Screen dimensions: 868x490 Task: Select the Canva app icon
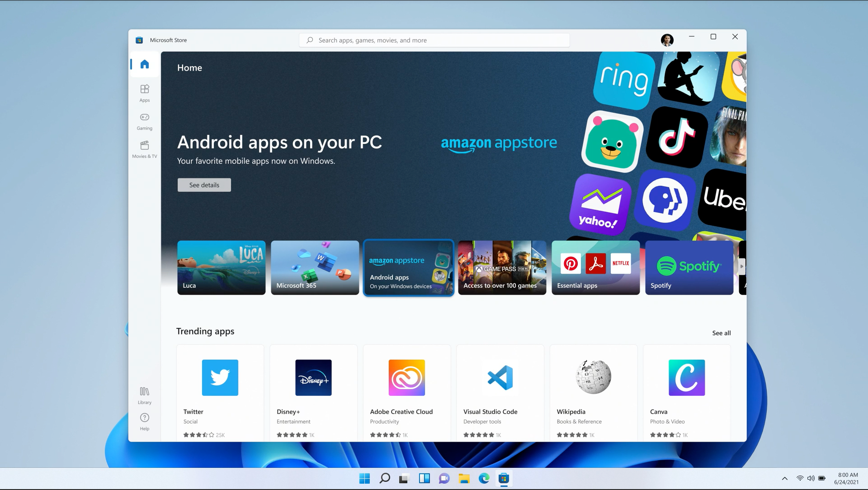686,377
